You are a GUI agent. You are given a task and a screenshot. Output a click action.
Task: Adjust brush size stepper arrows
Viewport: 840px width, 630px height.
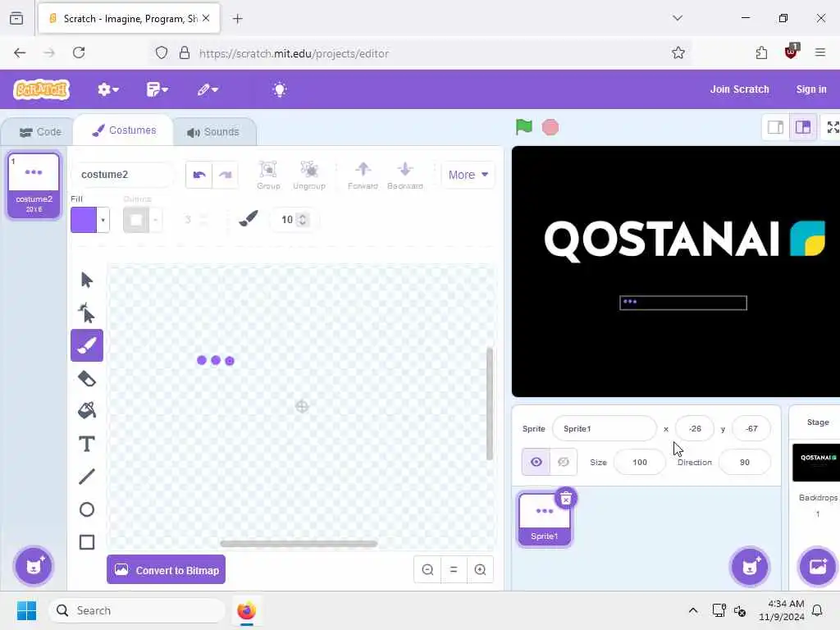(303, 220)
